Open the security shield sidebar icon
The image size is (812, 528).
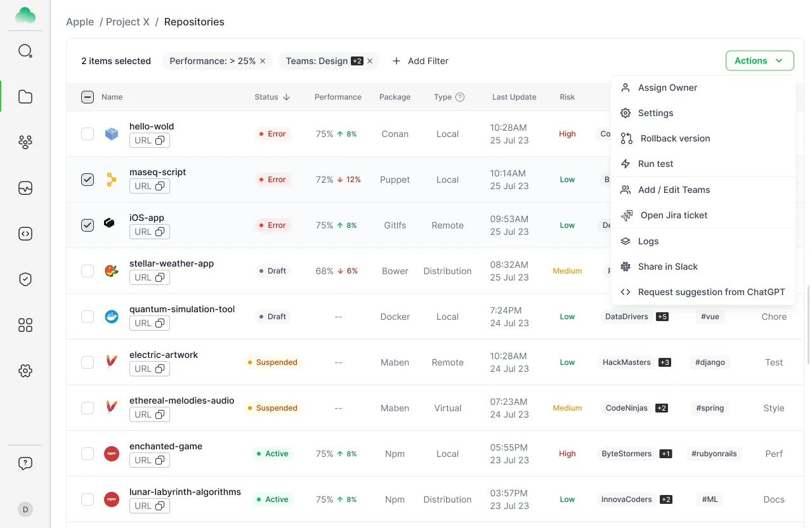[25, 279]
